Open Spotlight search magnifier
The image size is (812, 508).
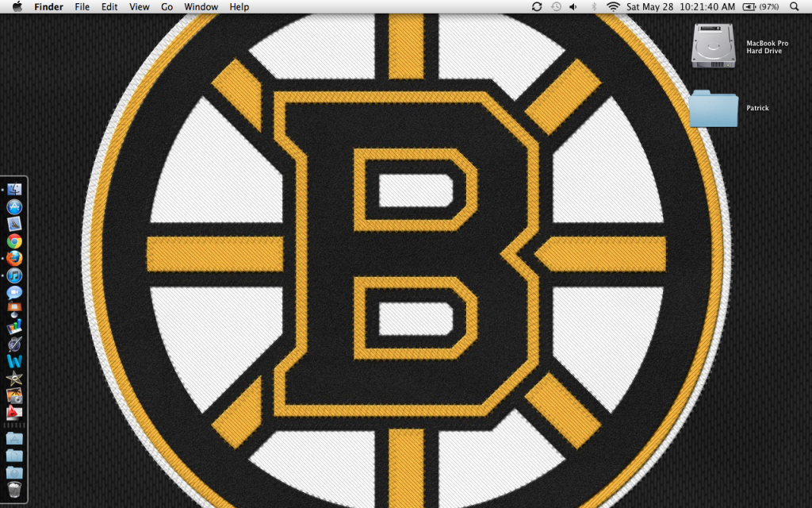click(795, 6)
